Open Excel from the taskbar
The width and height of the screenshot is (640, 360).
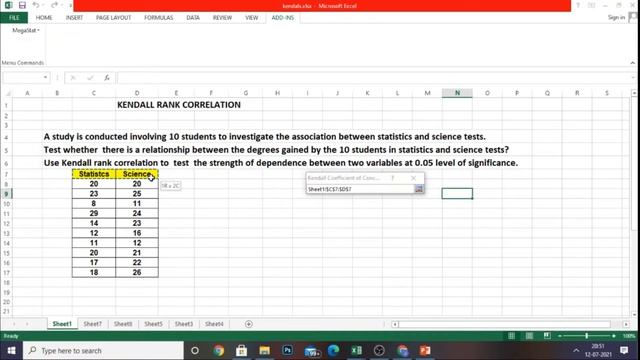[356, 351]
